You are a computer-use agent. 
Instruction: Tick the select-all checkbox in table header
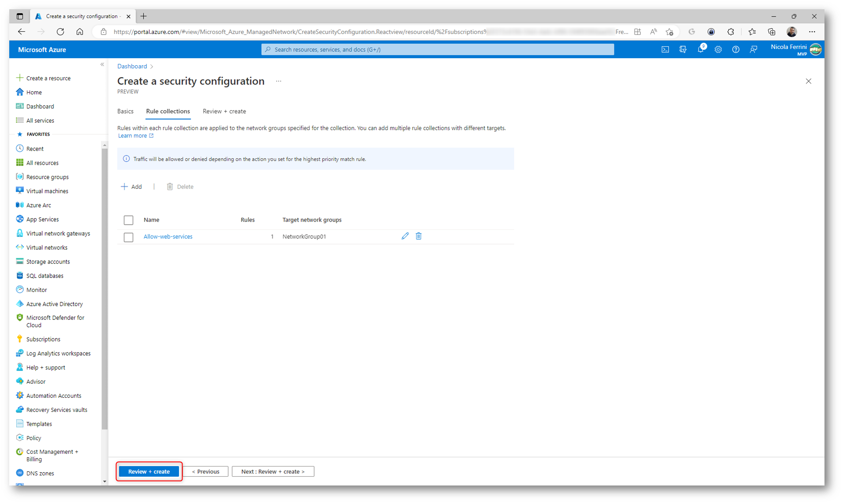128,220
